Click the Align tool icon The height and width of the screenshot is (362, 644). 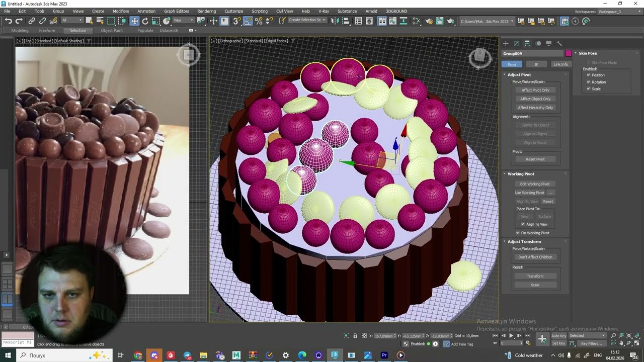[346, 21]
